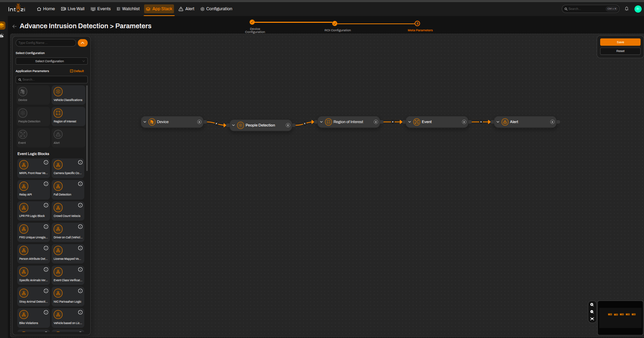Viewport: 644px width, 338px height.
Task: Toggle the Device node output port
Action: (199, 122)
